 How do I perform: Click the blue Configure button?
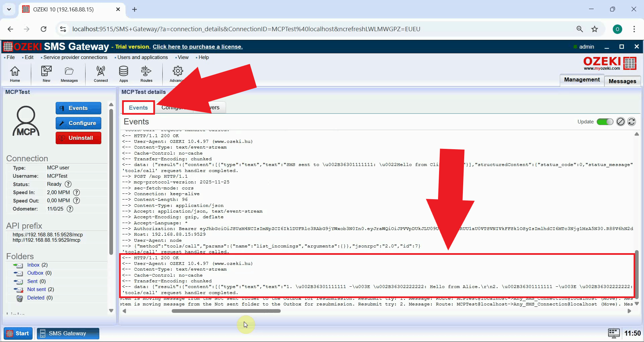click(78, 123)
